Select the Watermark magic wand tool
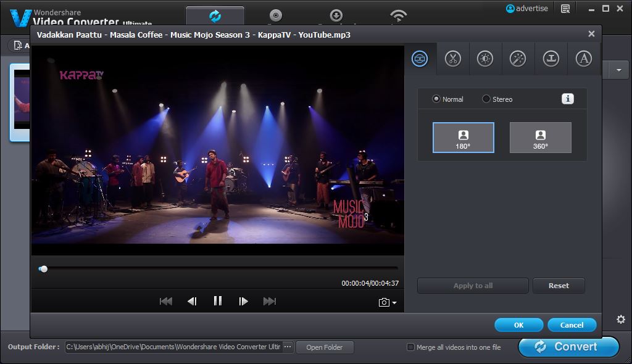Screen dimensions: 632x364 click(518, 59)
